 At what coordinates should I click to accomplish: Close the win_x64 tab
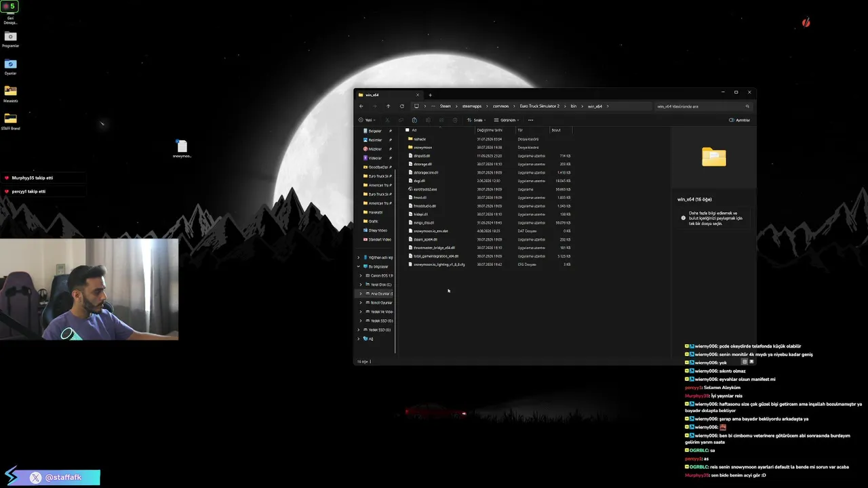click(418, 95)
